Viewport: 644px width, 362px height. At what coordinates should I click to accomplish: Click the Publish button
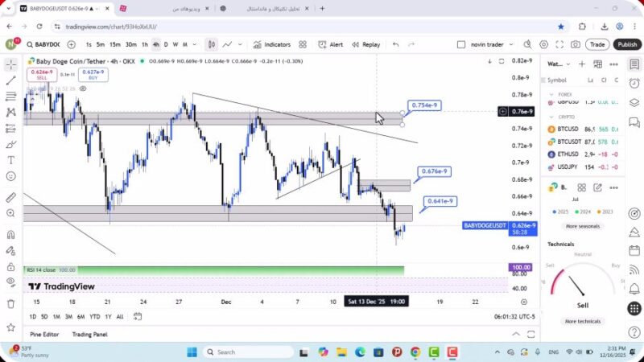coord(627,45)
